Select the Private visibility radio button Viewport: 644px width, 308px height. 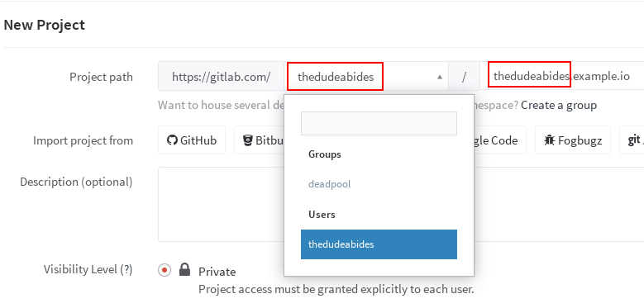pos(165,270)
